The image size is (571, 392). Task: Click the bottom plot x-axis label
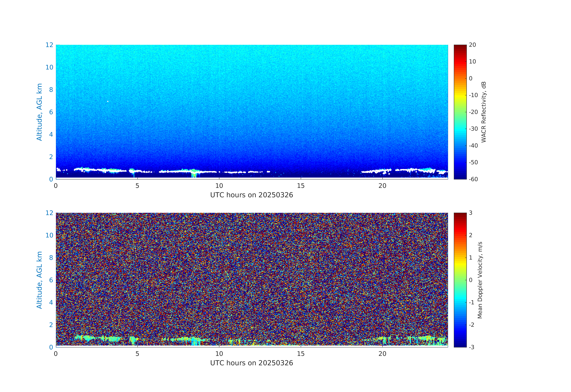pos(251,363)
